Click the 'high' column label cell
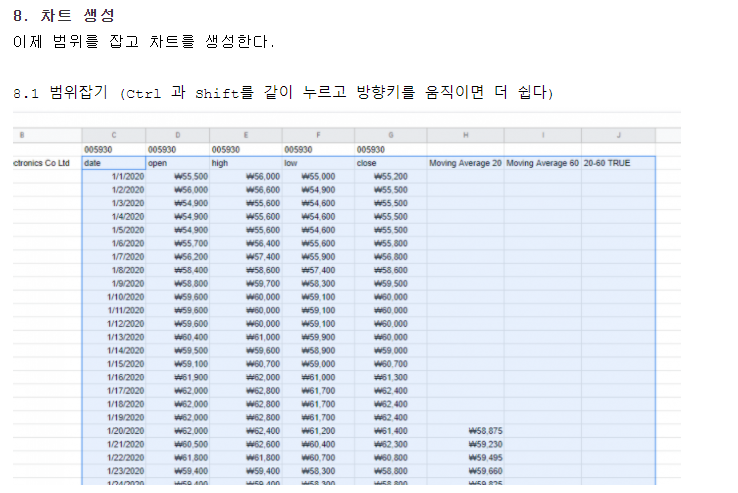This screenshot has width=738, height=493. coord(245,162)
